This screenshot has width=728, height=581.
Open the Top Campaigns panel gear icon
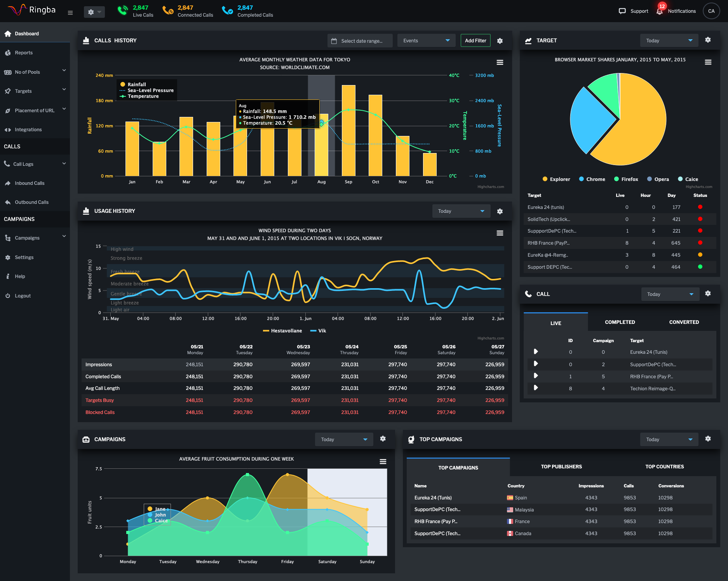pyautogui.click(x=708, y=439)
